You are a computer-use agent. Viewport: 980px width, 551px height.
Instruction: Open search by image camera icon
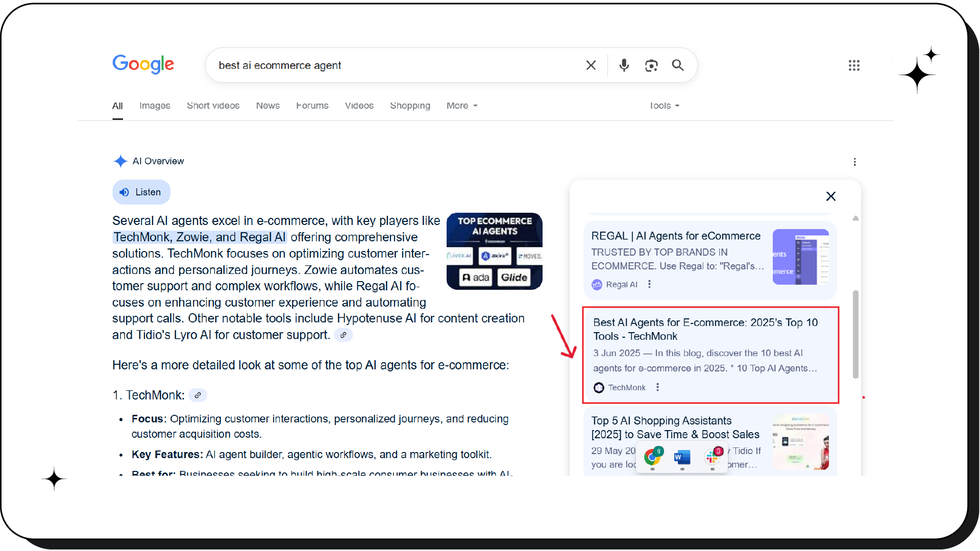(651, 65)
